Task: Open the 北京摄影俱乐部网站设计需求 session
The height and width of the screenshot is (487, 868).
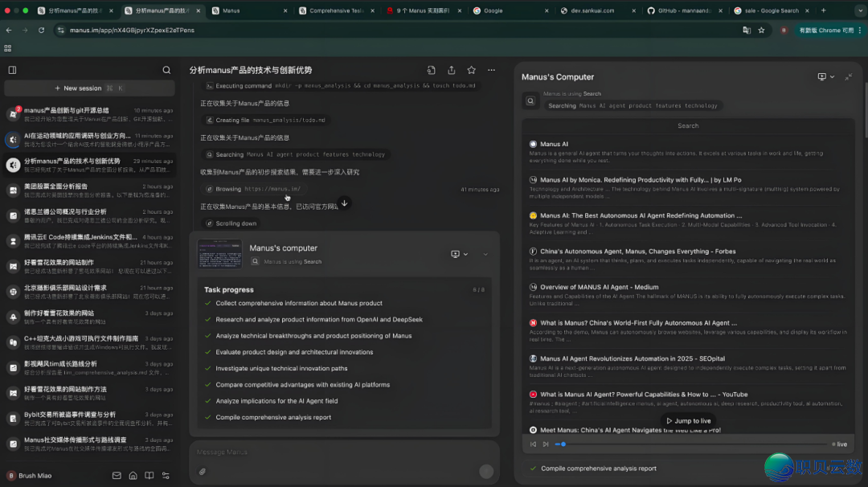Action: [89, 292]
